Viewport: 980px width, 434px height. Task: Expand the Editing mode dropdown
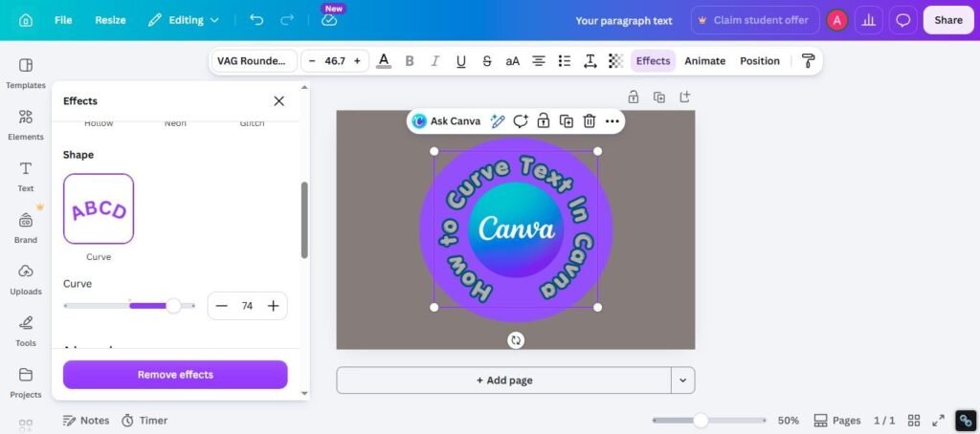click(184, 20)
